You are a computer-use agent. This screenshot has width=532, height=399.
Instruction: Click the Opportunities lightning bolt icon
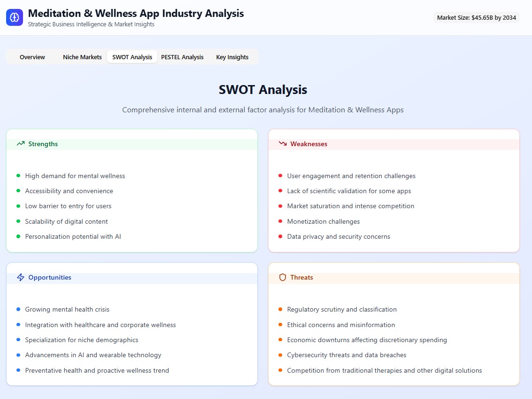20,277
